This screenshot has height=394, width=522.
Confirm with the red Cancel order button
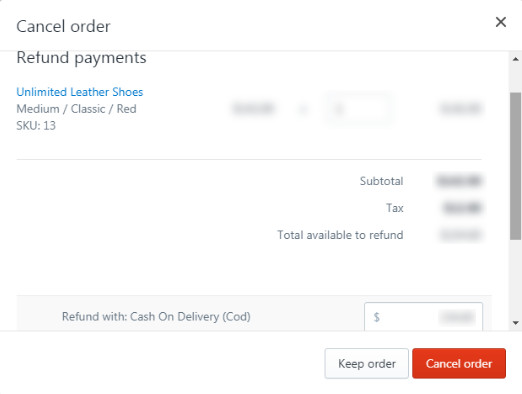[459, 363]
